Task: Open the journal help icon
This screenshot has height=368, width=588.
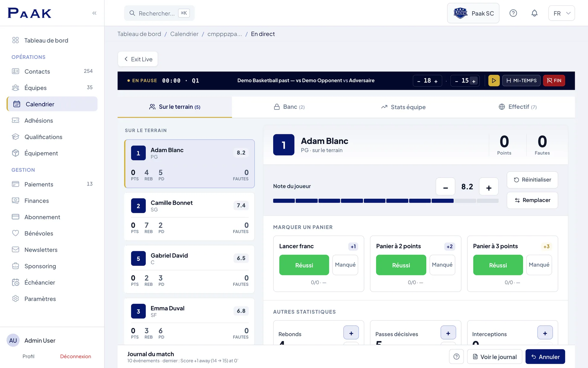Action: (x=456, y=357)
